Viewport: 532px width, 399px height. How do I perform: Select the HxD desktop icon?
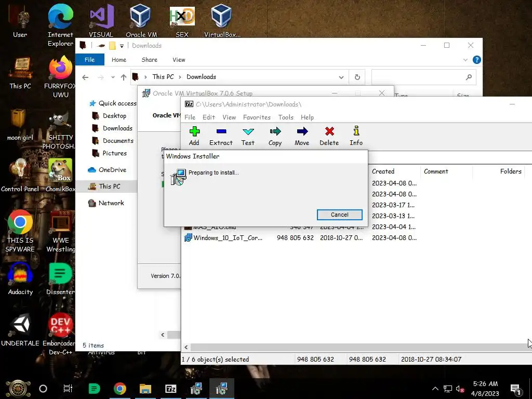tap(182, 21)
